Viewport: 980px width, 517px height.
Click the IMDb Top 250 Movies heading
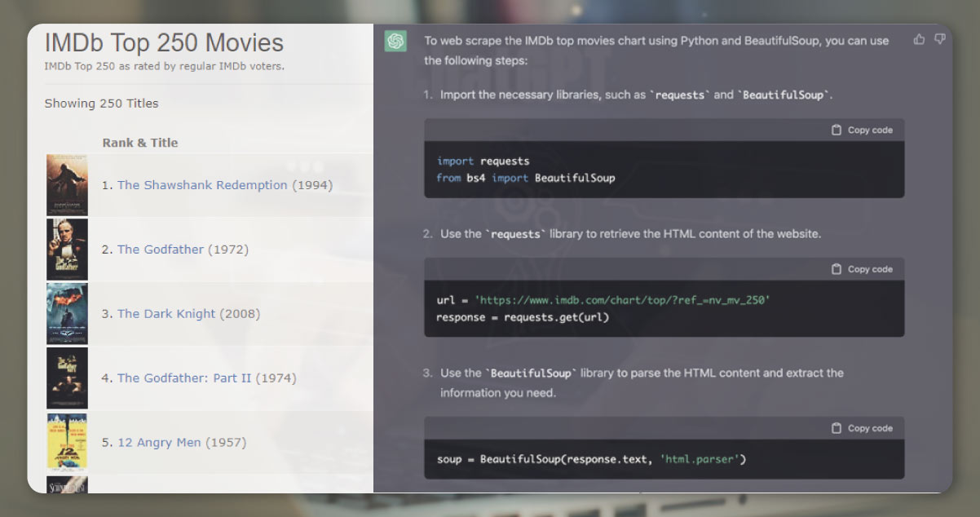point(164,43)
